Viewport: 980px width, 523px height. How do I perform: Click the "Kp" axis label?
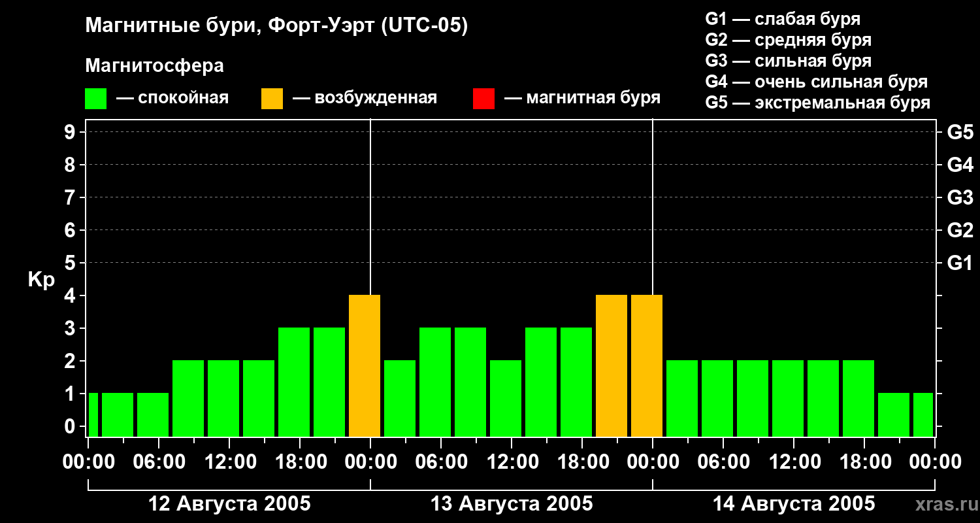point(42,280)
